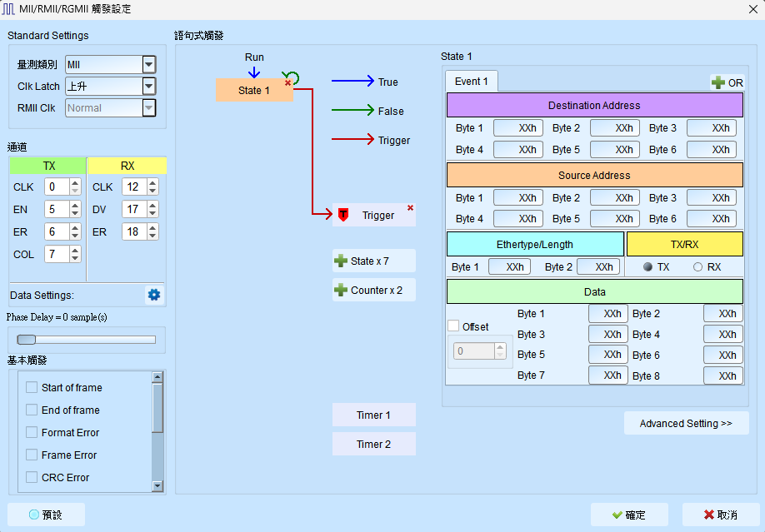Open Data Settings gear icon
765x532 pixels.
point(153,295)
